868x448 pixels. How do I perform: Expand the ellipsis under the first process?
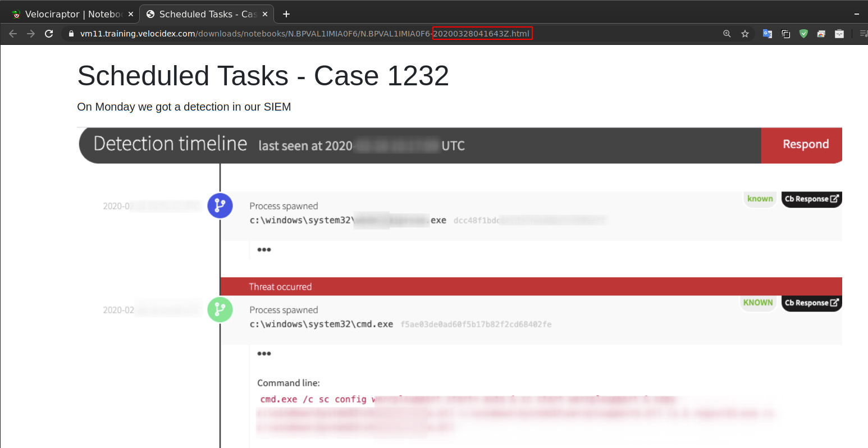pos(264,250)
